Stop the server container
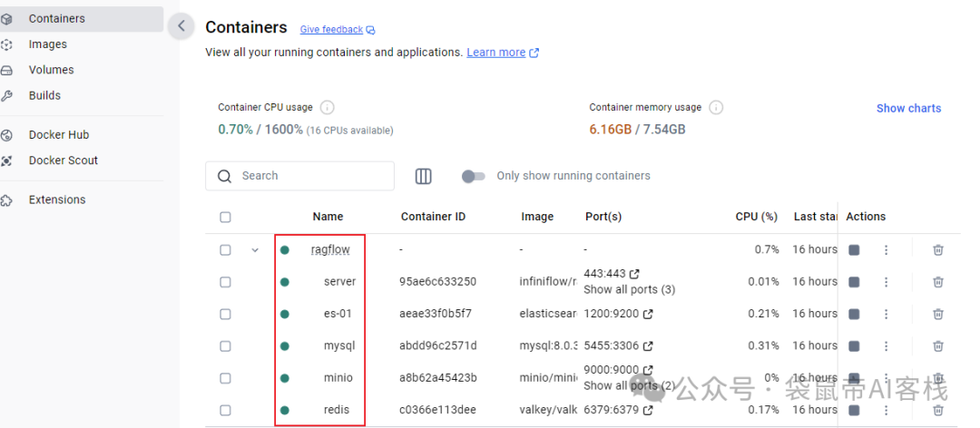980x428 pixels. click(x=854, y=282)
